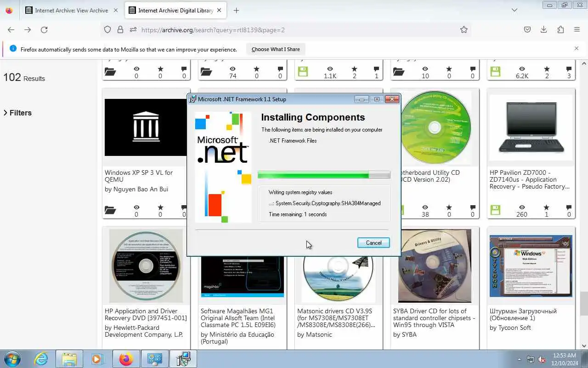The height and width of the screenshot is (368, 588).
Task: Open a new browser tab
Action: click(236, 10)
